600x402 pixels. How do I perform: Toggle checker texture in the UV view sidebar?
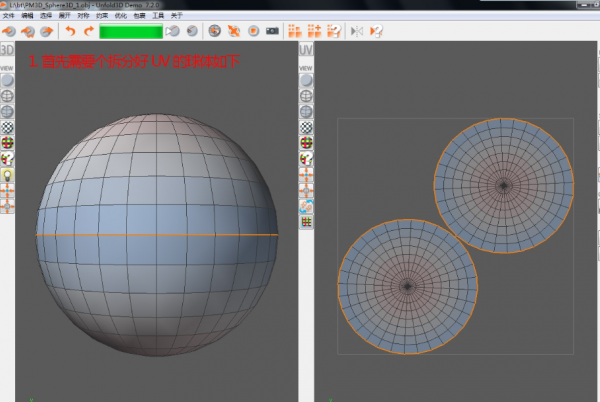point(306,128)
